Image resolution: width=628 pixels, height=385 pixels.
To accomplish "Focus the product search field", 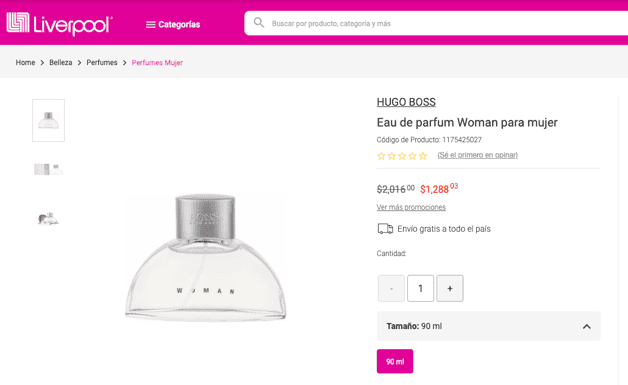I will click(x=437, y=23).
